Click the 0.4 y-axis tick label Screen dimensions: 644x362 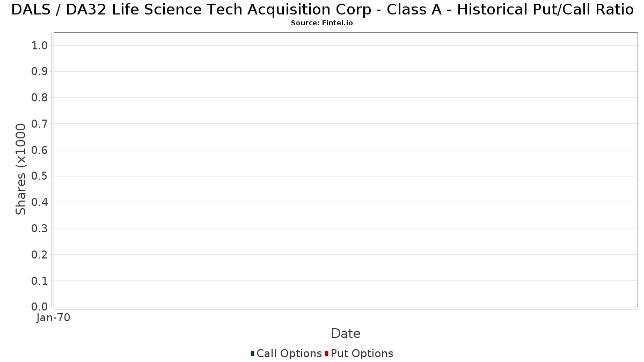(x=40, y=202)
